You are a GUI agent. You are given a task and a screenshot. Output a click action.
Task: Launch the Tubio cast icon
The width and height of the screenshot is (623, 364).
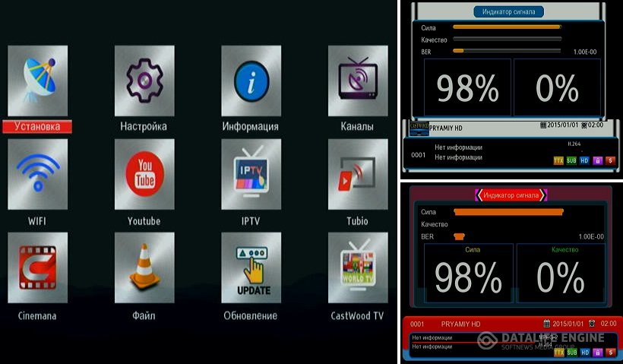click(x=358, y=174)
